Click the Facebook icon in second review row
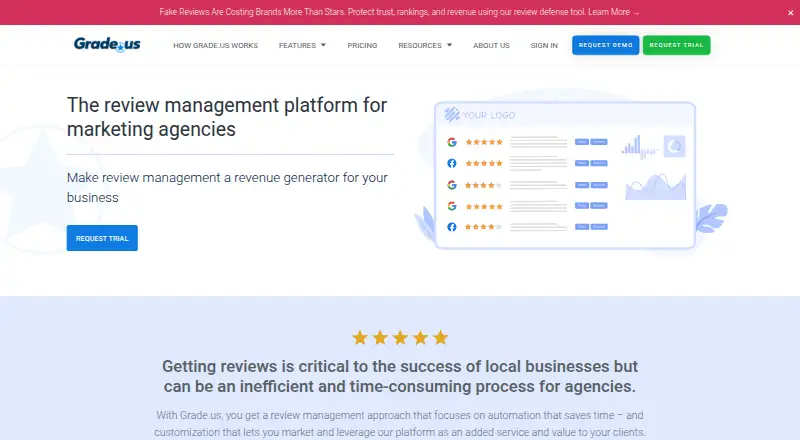 [x=452, y=163]
